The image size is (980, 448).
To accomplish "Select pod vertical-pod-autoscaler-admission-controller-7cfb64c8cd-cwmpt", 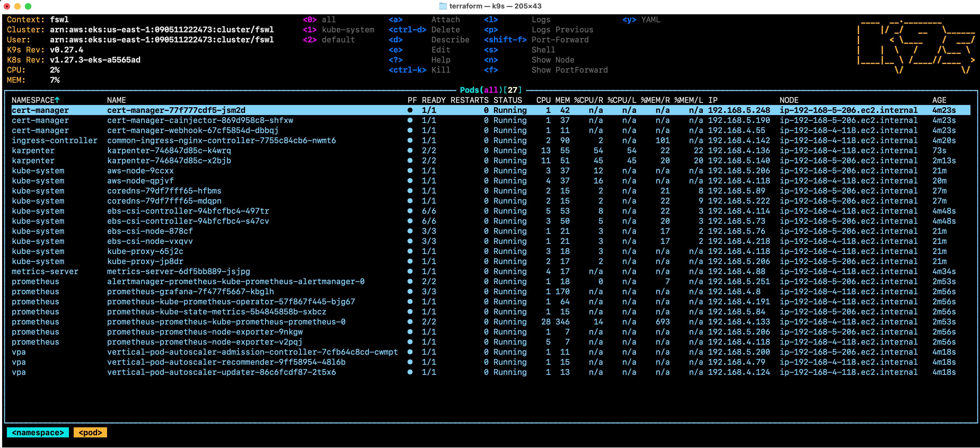I will pyautogui.click(x=491, y=352).
